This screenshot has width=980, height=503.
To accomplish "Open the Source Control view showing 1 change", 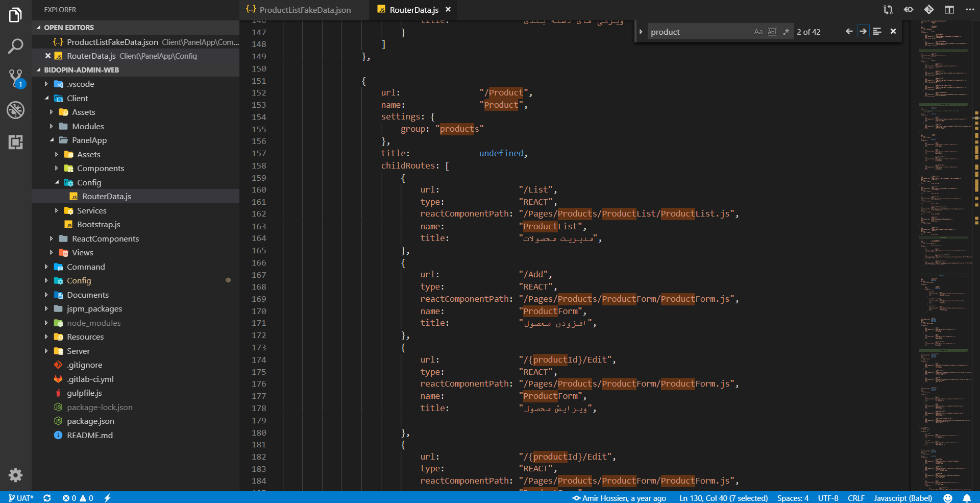I will point(15,78).
